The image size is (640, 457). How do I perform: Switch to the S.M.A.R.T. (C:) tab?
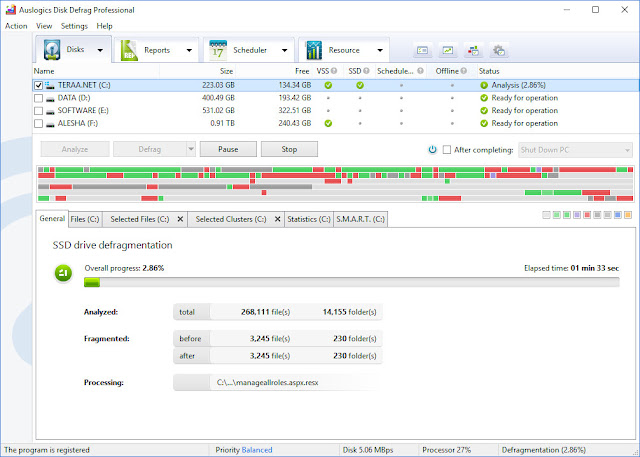point(360,219)
